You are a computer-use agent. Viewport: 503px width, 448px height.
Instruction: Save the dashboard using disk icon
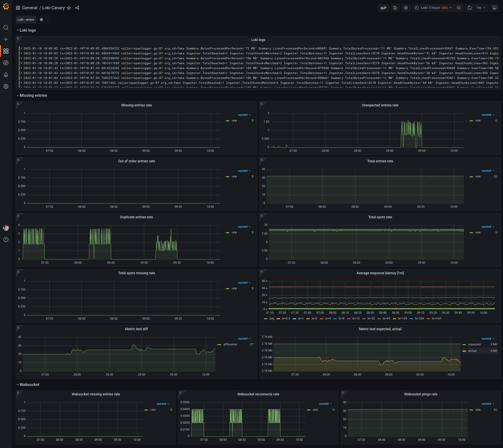coord(395,8)
